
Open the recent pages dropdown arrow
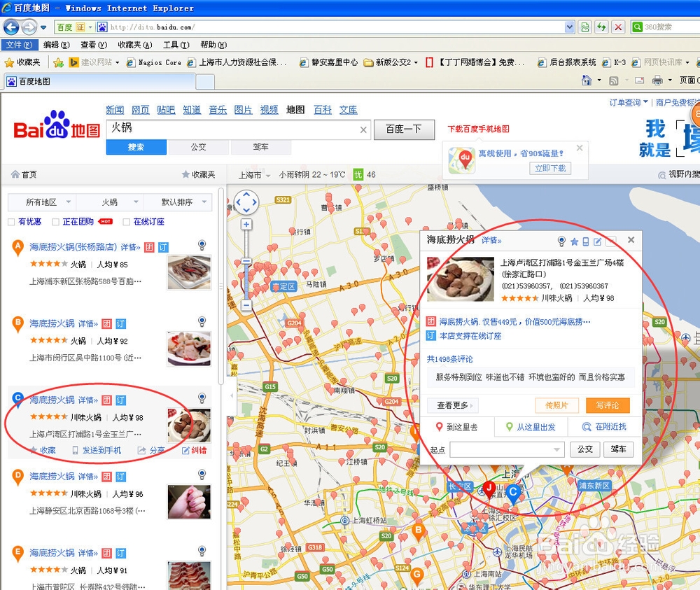tap(43, 28)
